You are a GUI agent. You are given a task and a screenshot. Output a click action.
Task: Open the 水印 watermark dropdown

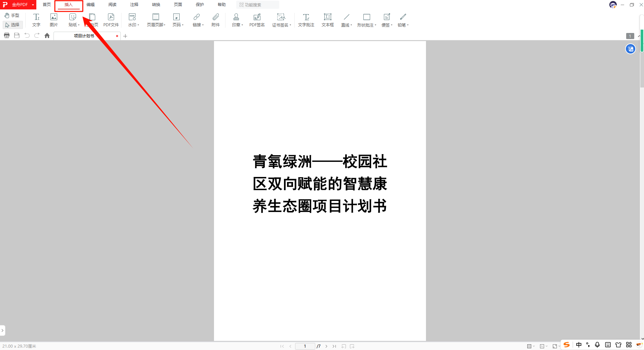[133, 20]
